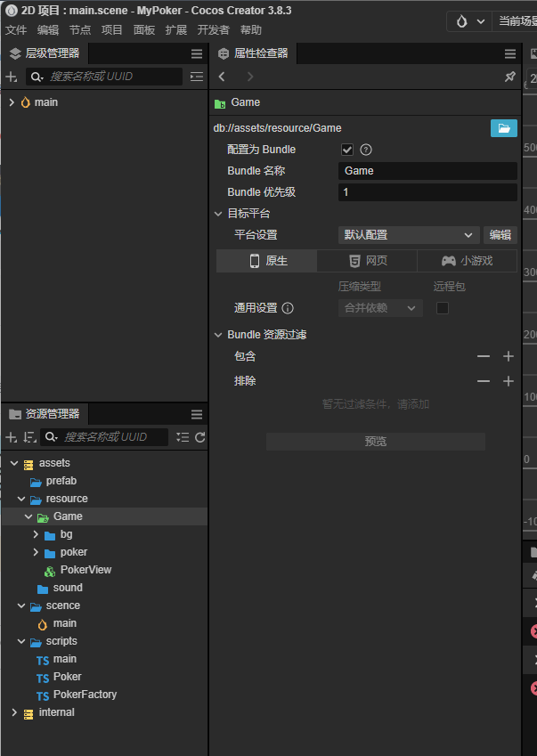Image resolution: width=537 pixels, height=756 pixels.
Task: Select Poker TypeScript script
Action: (68, 677)
